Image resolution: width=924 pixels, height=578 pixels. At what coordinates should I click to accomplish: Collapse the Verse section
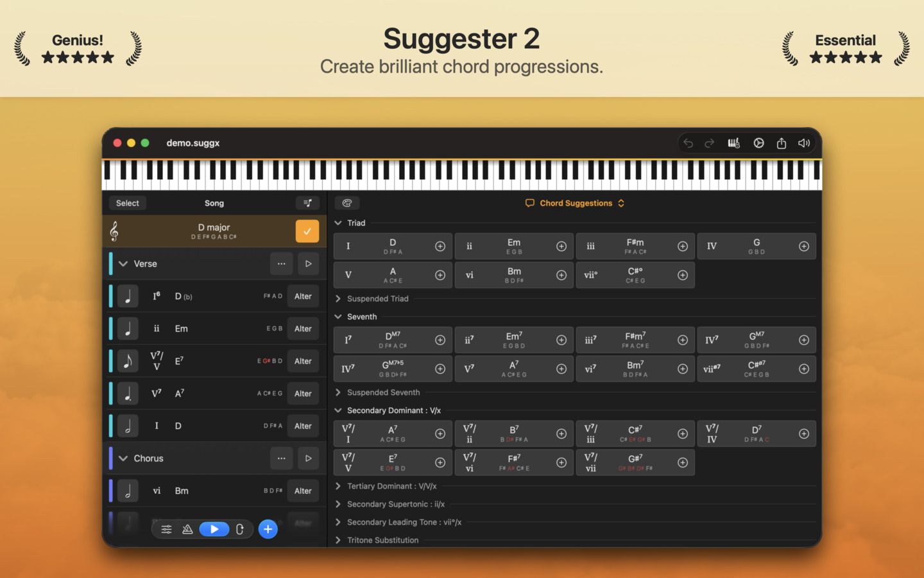(123, 264)
